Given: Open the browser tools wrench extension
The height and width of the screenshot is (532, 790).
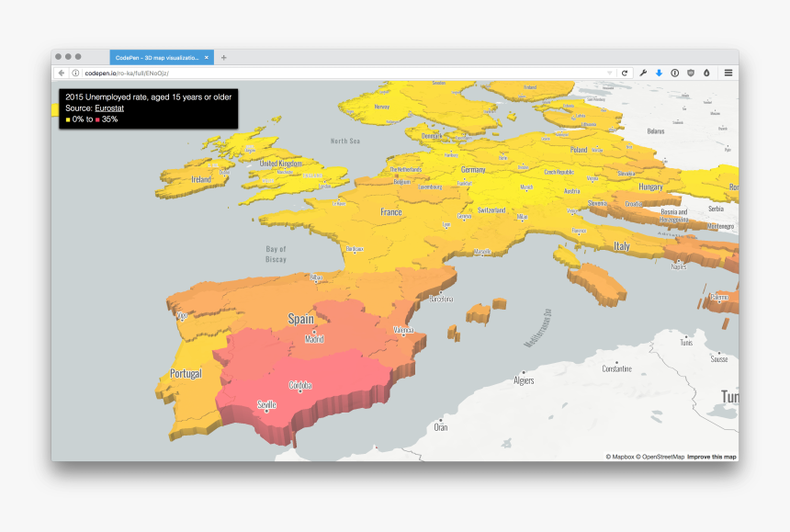Looking at the screenshot, I should coord(643,73).
